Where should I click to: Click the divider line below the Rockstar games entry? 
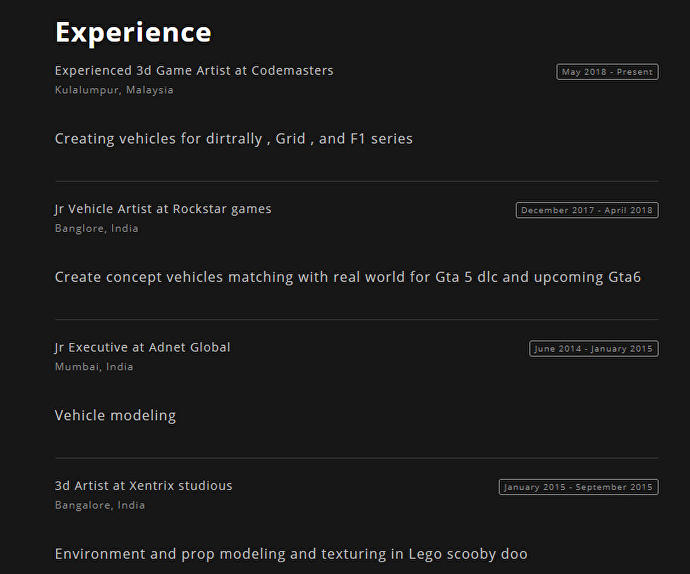pyautogui.click(x=356, y=319)
